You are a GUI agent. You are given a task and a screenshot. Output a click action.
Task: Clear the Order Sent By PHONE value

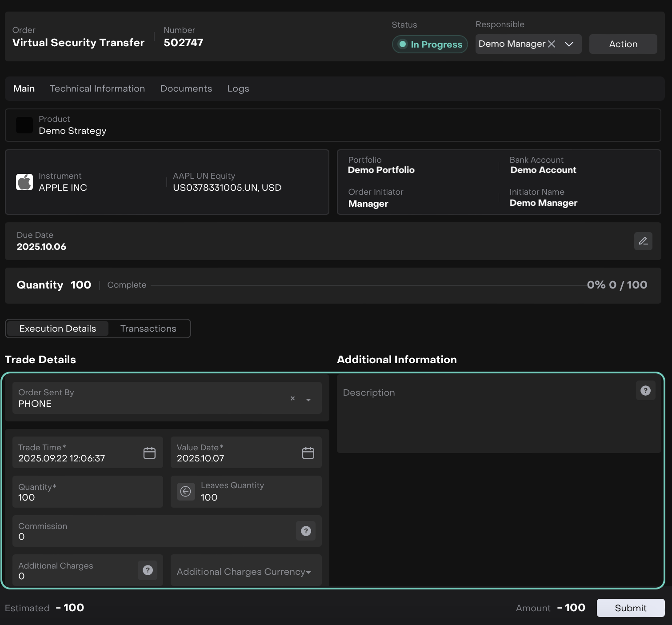(292, 398)
